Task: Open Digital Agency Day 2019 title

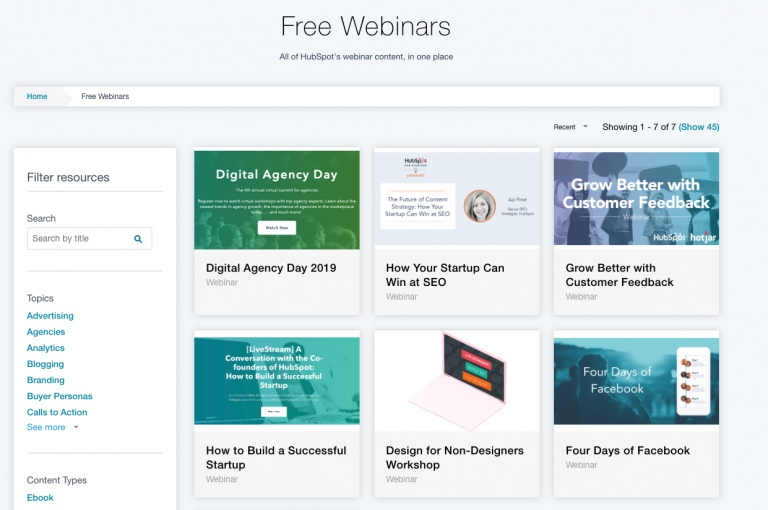Action: click(271, 268)
